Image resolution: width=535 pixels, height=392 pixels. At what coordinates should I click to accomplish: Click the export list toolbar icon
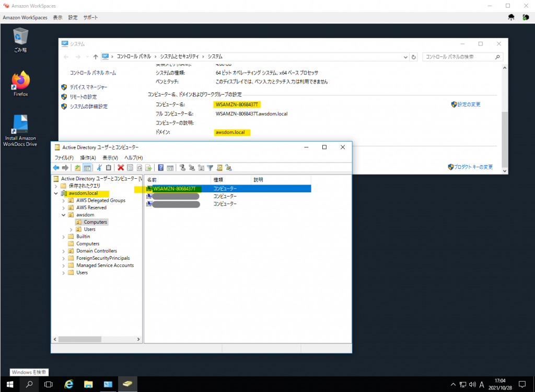(x=148, y=168)
